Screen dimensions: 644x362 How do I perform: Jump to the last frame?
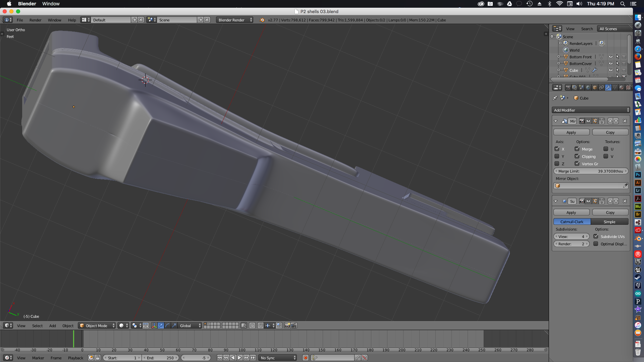pyautogui.click(x=253, y=358)
